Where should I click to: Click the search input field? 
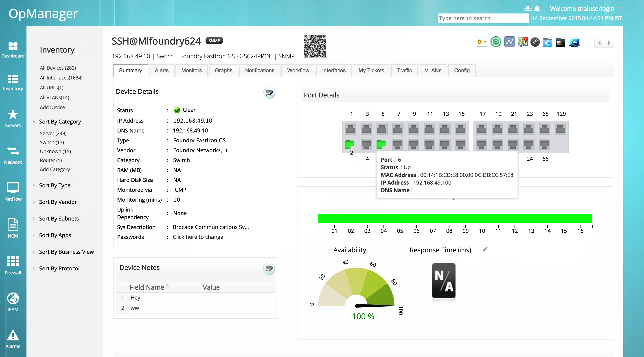pos(483,18)
